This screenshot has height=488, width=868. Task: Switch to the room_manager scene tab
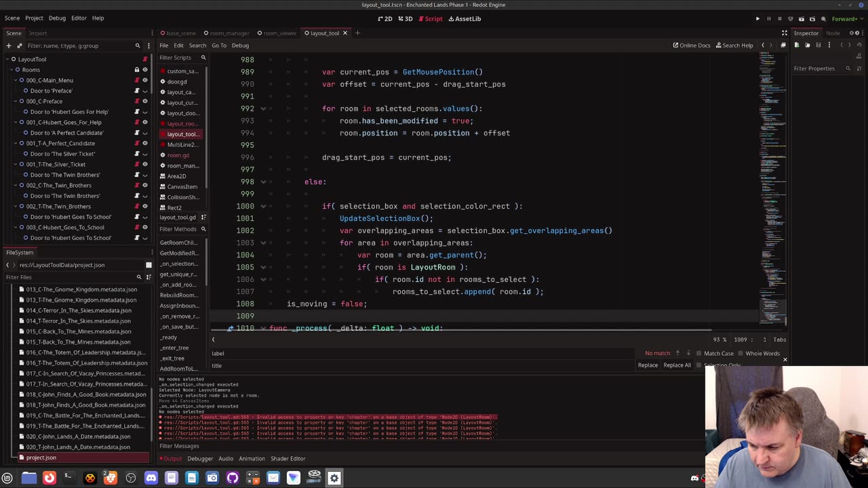tap(229, 33)
